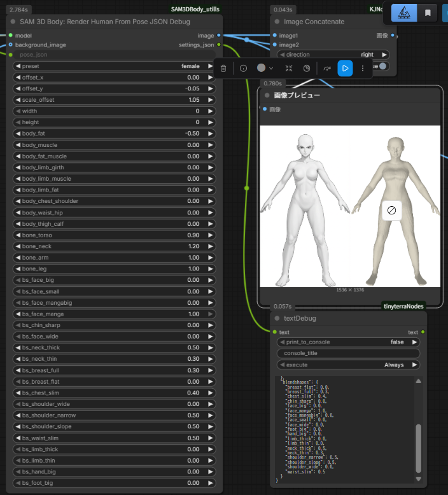Image resolution: width=448 pixels, height=495 pixels.
Task: Click the background_image input port
Action: pos(11,45)
